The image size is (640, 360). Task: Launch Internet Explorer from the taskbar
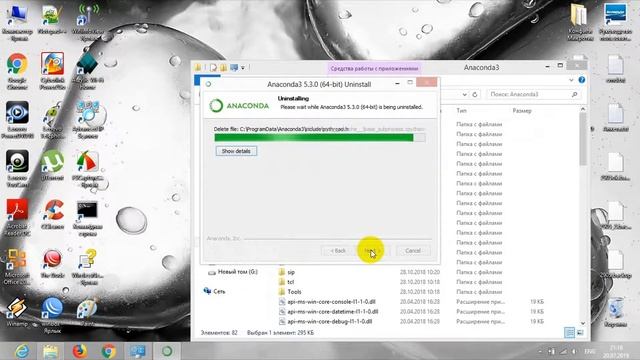click(22, 351)
